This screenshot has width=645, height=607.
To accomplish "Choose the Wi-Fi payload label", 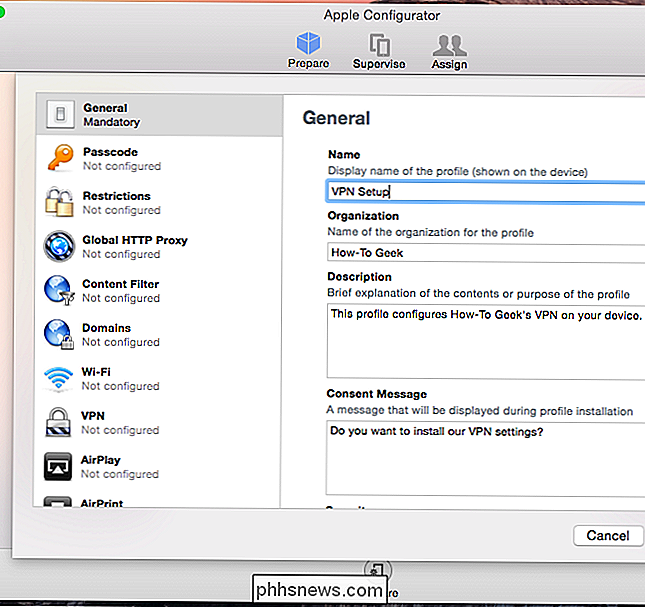I will (96, 372).
